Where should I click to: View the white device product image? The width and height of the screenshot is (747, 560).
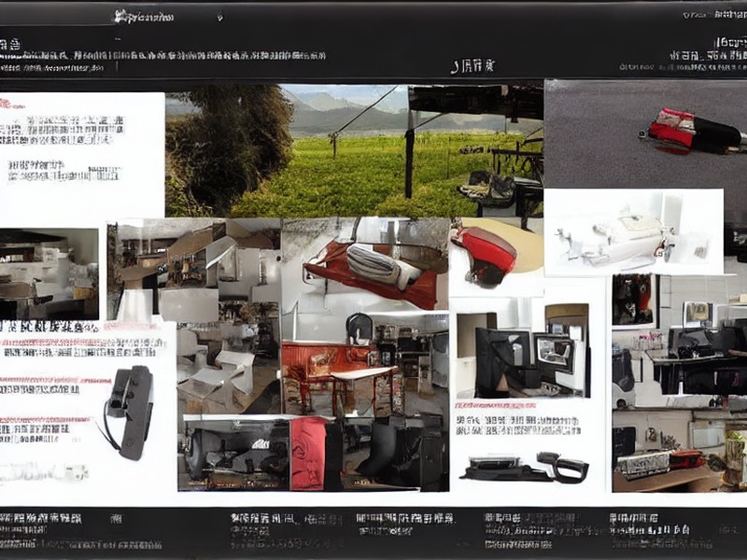(634, 231)
